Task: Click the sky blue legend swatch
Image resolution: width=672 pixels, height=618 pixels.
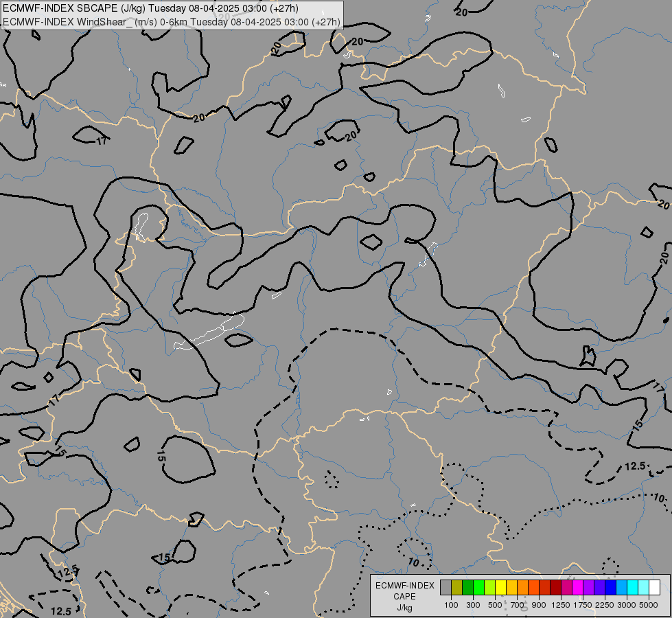Action: pyautogui.click(x=621, y=588)
